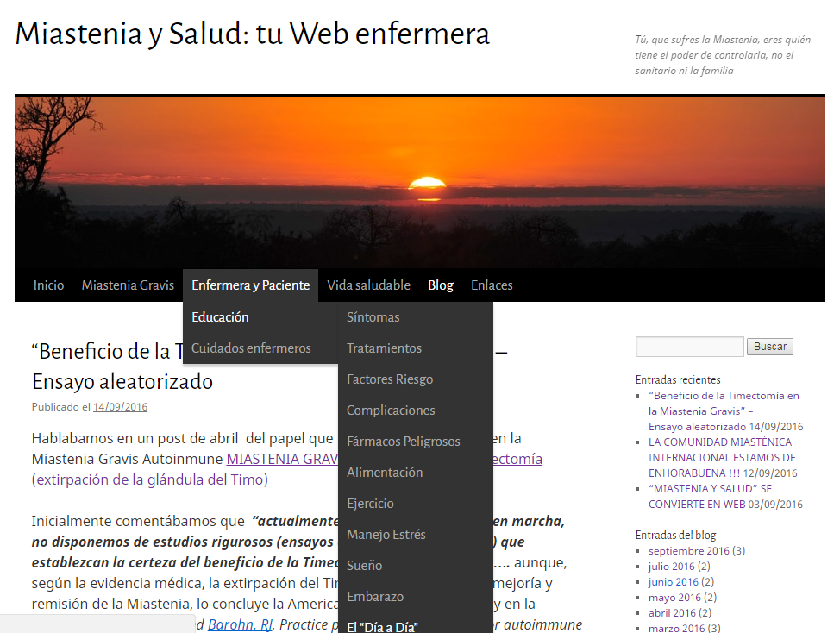Select Cuidados enfermeros submenu item

[251, 348]
